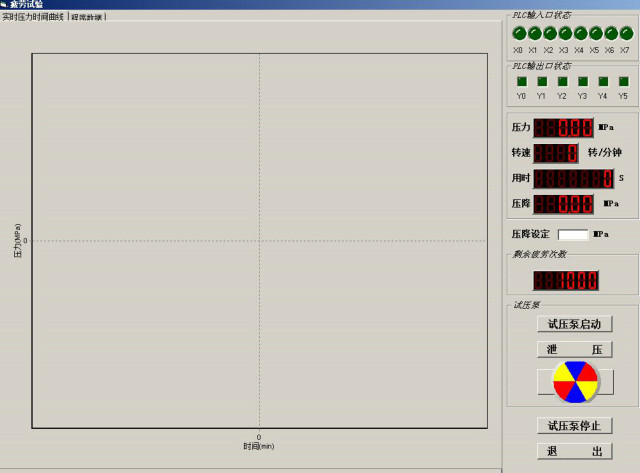The height and width of the screenshot is (473, 640).
Task: Click the X0 PLC input indicator lamp
Action: tap(519, 34)
